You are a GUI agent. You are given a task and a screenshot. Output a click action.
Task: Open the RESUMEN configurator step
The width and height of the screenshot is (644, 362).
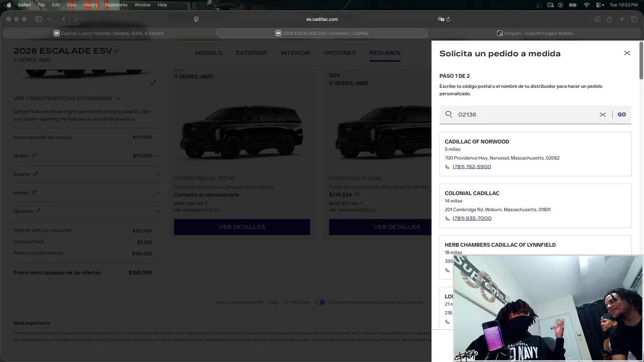(x=385, y=53)
